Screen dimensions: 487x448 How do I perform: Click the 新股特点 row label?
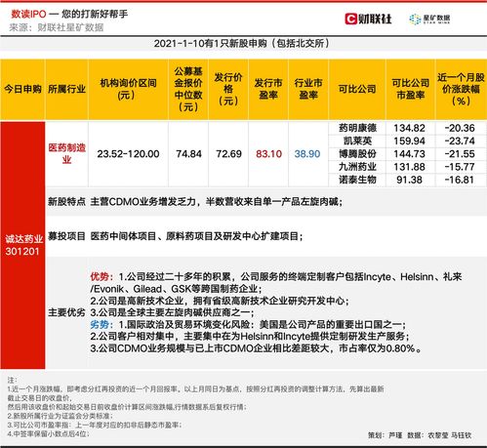[x=66, y=202]
